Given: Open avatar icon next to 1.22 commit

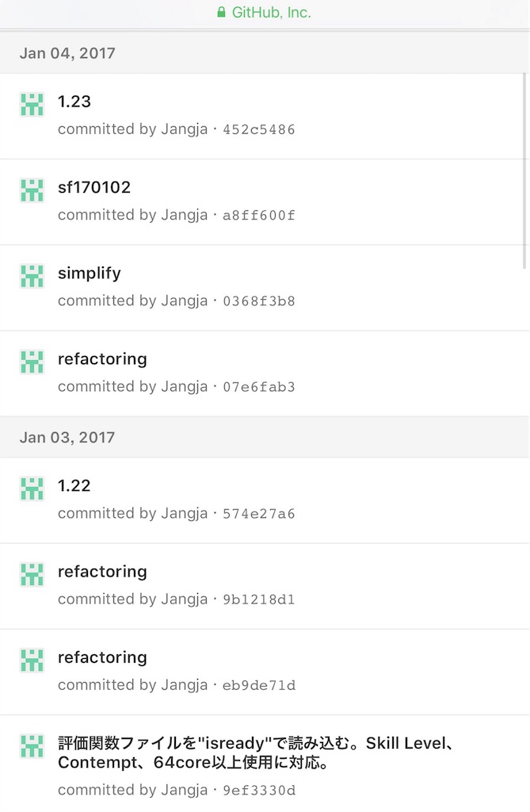Looking at the screenshot, I should (32, 488).
